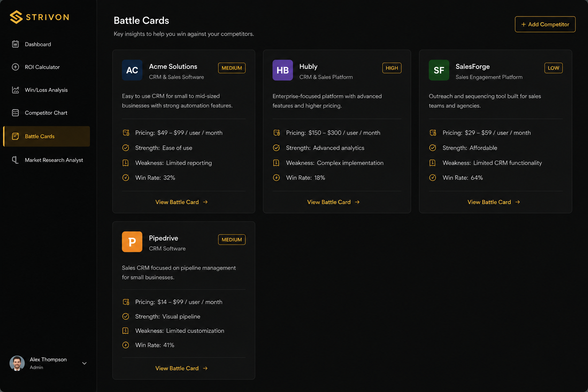Click the Acme Solutions AC logo tile
The height and width of the screenshot is (392, 588).
132,70
